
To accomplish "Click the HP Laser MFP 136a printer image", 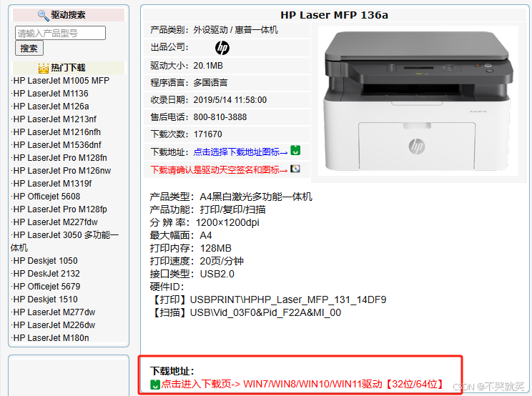I will point(418,101).
